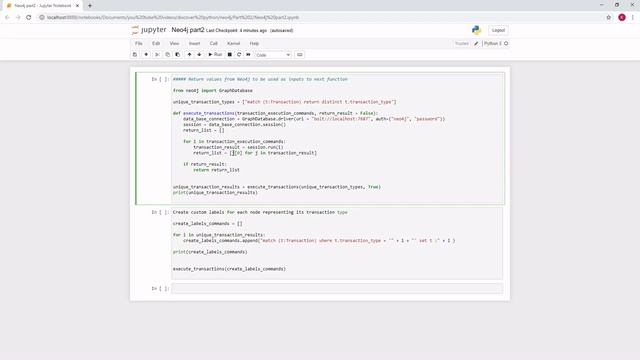The image size is (640, 360).
Task: Click the 'execute_transactions(create_labels_commands)' line
Action: pos(229,269)
